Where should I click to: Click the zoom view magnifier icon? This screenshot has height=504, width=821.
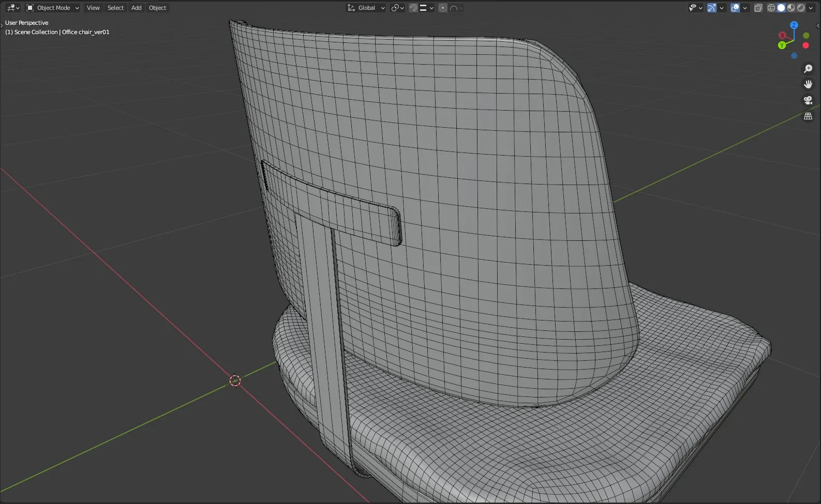tap(808, 69)
